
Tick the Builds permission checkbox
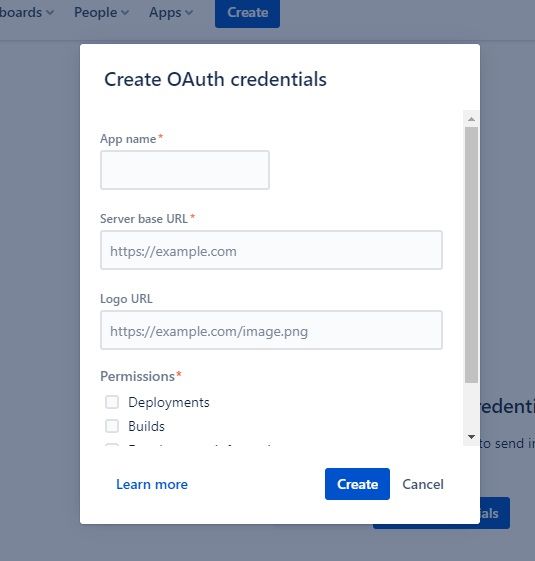112,426
